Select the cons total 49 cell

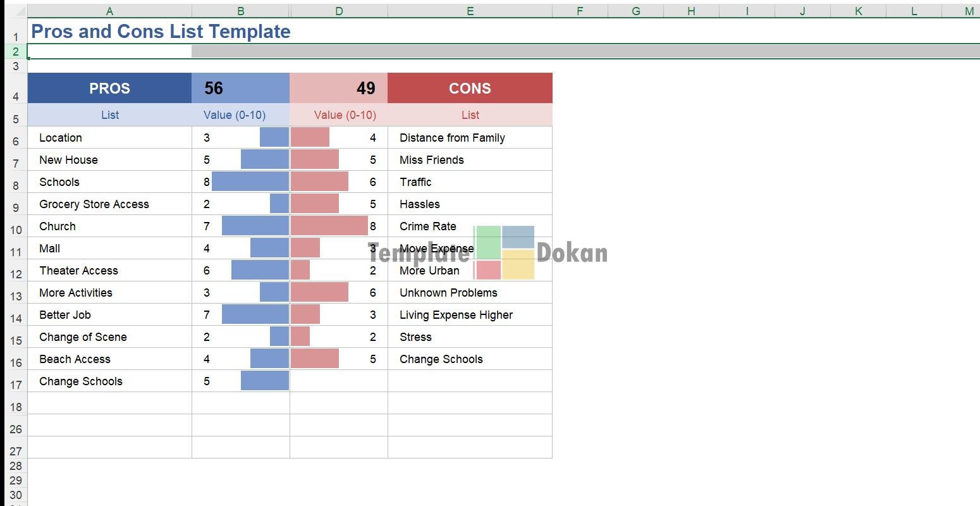click(x=339, y=89)
